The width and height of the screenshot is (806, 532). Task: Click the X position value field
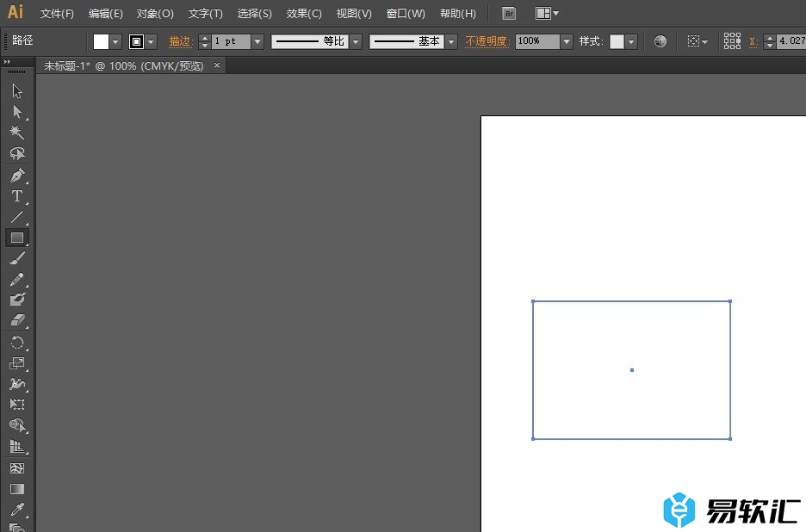(x=791, y=41)
